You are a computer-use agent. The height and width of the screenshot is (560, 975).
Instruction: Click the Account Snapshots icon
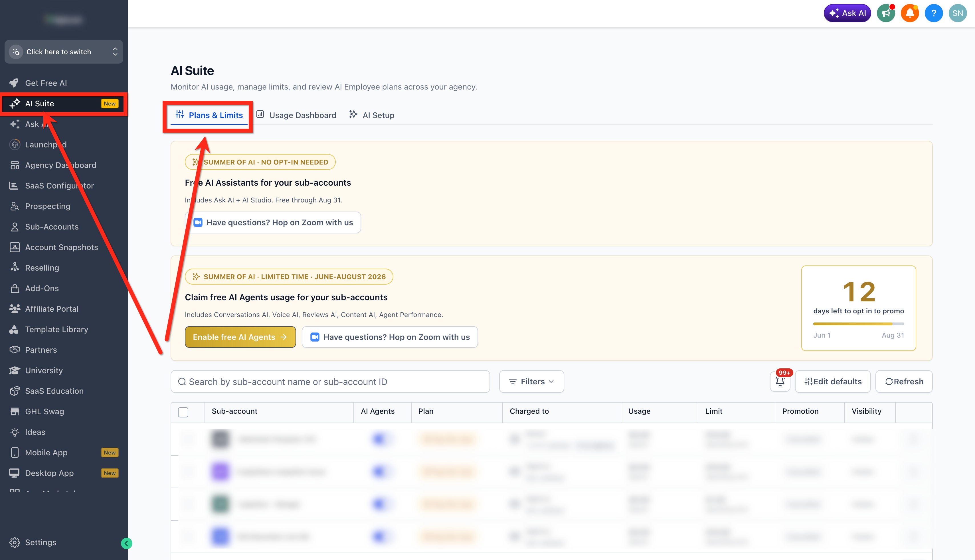[15, 247]
